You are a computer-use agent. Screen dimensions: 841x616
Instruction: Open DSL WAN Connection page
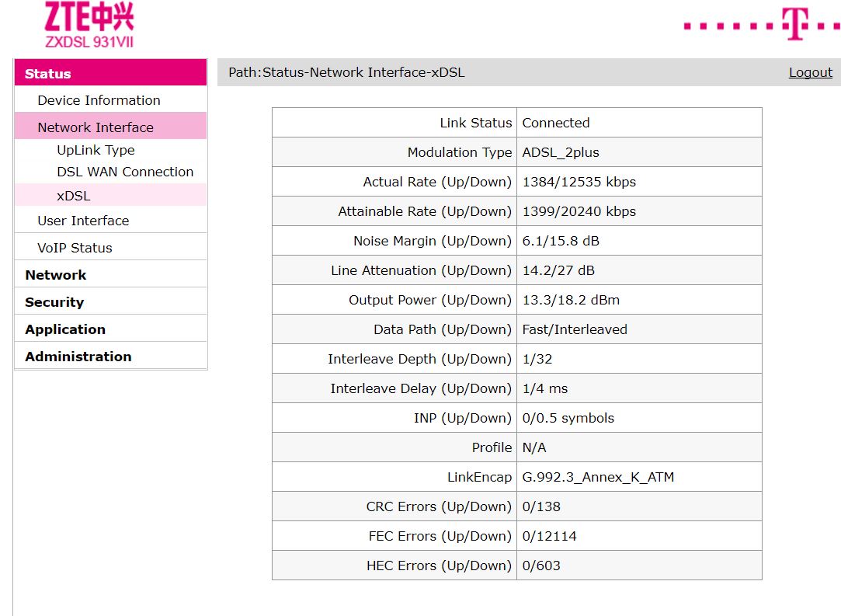pos(125,172)
